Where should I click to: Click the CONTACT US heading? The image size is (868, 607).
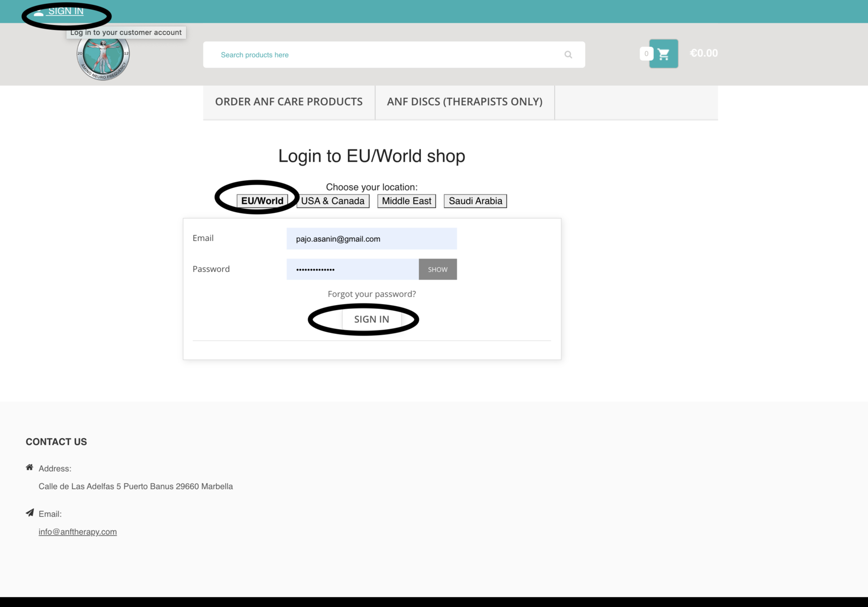pyautogui.click(x=56, y=442)
